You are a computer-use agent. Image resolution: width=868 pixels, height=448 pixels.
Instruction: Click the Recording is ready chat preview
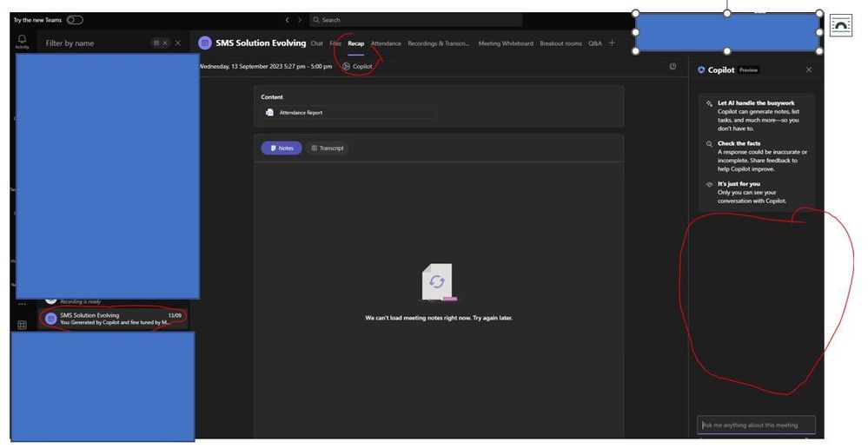(x=81, y=301)
